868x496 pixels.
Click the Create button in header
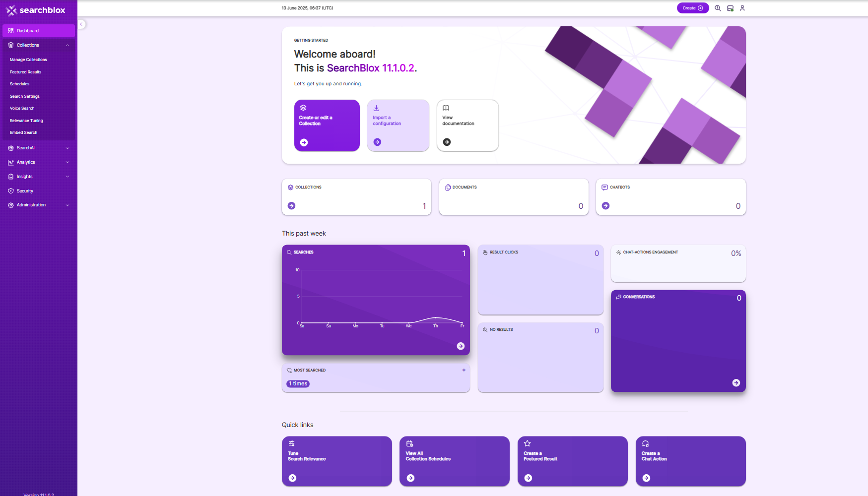tap(693, 8)
